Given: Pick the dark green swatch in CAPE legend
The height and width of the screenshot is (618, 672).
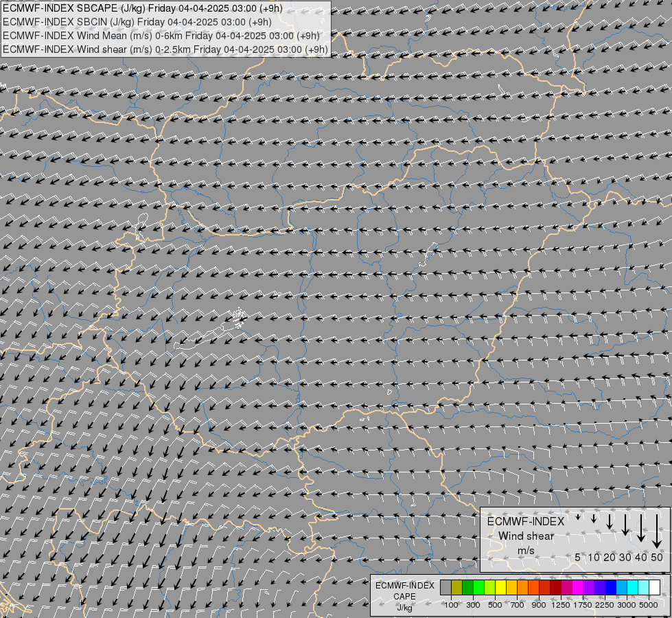Looking at the screenshot, I should click(x=467, y=587).
